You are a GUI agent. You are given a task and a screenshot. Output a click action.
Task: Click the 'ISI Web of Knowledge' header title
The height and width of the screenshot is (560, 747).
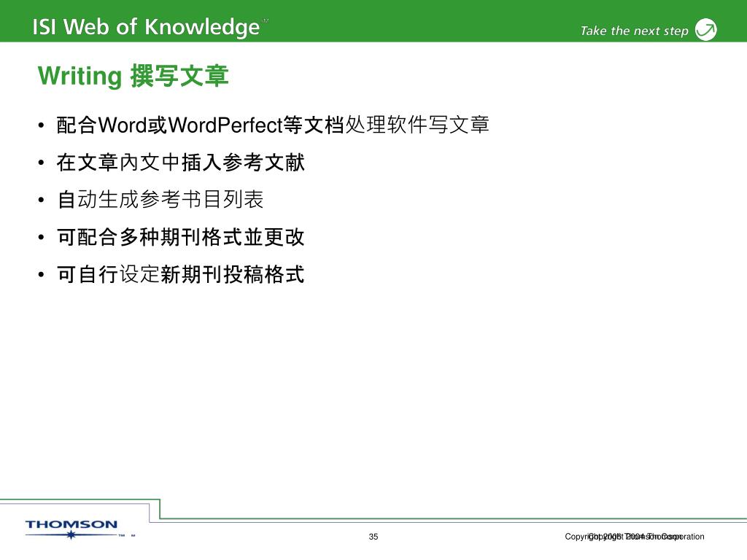(x=146, y=27)
